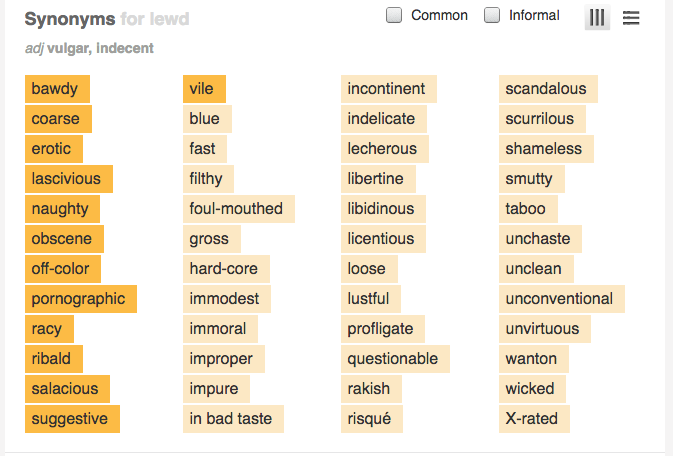The height and width of the screenshot is (456, 673).
Task: Click the synonym "foul-mouthed"
Action: (238, 209)
